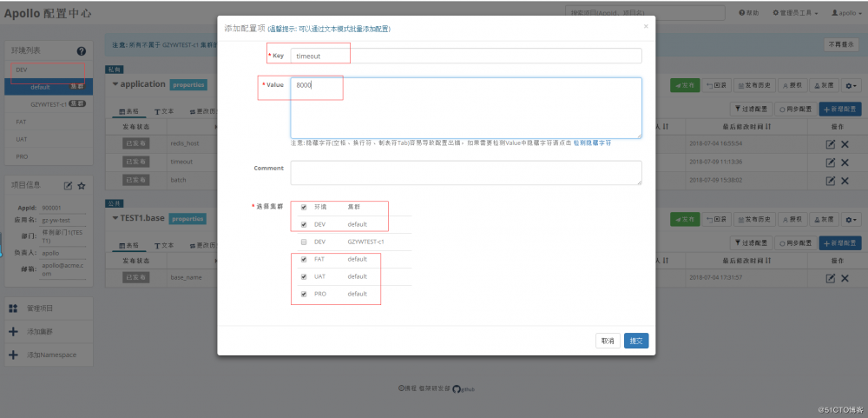The width and height of the screenshot is (868, 418).
Task: Delete the base_name row with its X icon
Action: (x=845, y=278)
